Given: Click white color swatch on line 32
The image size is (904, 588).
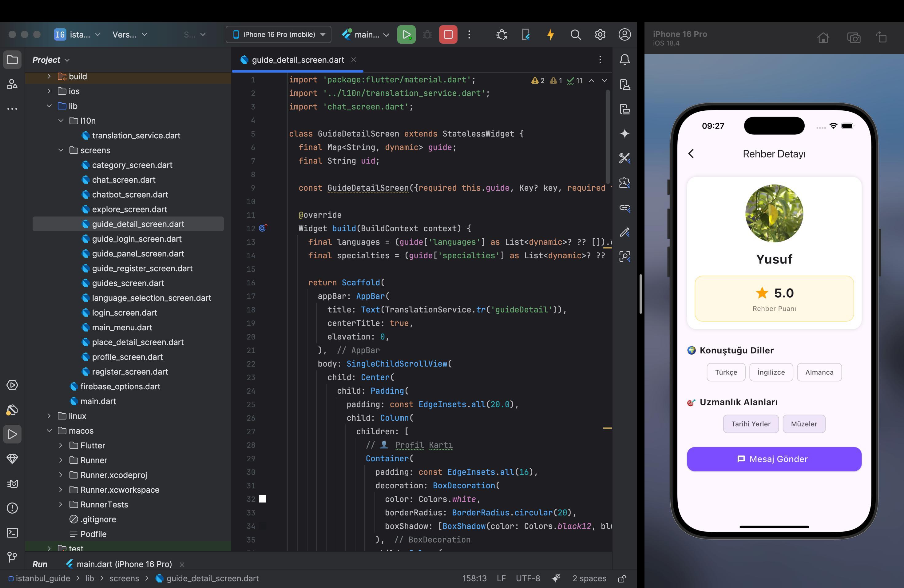Looking at the screenshot, I should (x=263, y=499).
